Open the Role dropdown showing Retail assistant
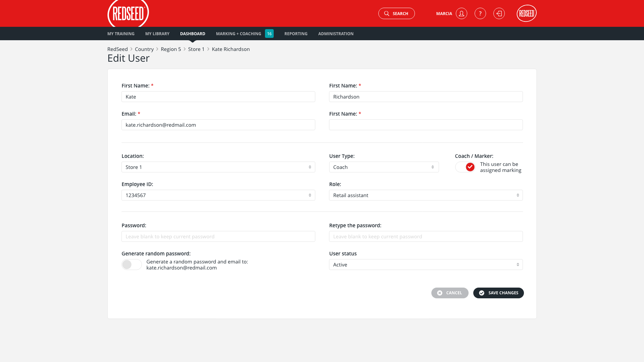The height and width of the screenshot is (362, 644). click(x=426, y=195)
